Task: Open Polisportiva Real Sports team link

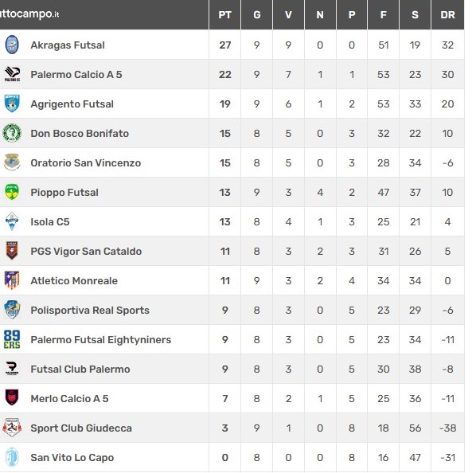Action: (90, 311)
